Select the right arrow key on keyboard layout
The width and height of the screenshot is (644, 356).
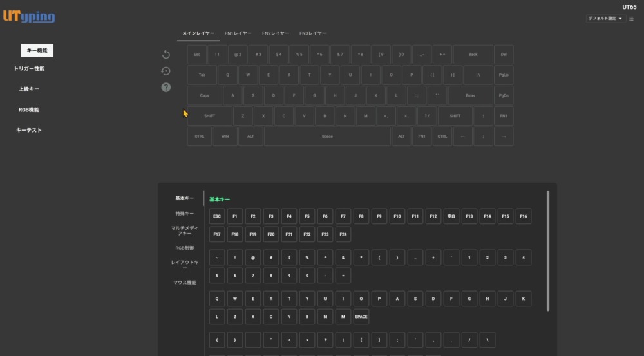pos(504,136)
